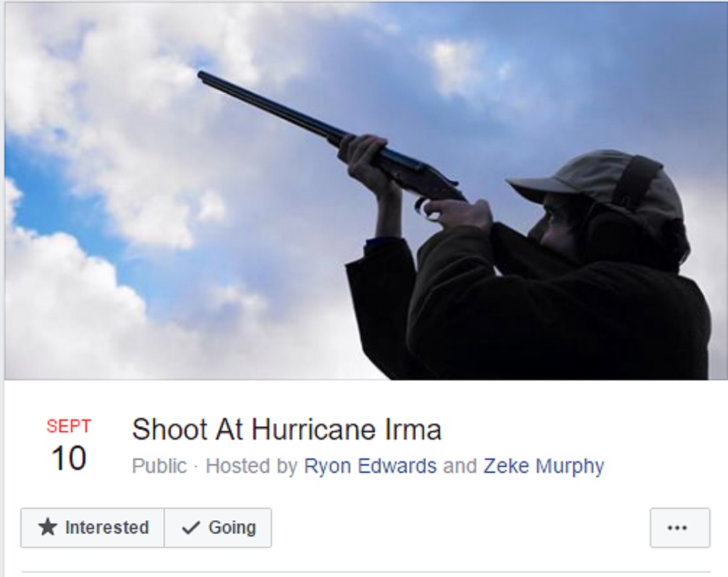Viewport: 728px width, 577px height.
Task: Click the checkmark icon on Going button
Action: [191, 528]
